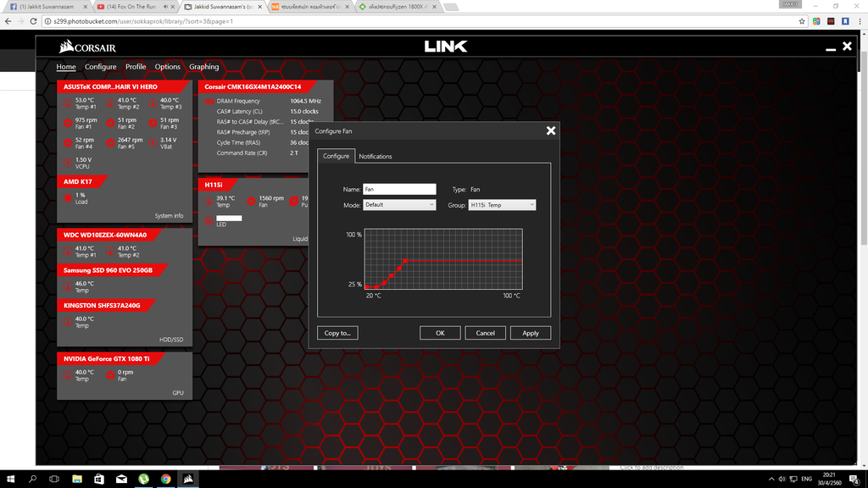
Task: Click the Copy to... button
Action: [x=337, y=333]
